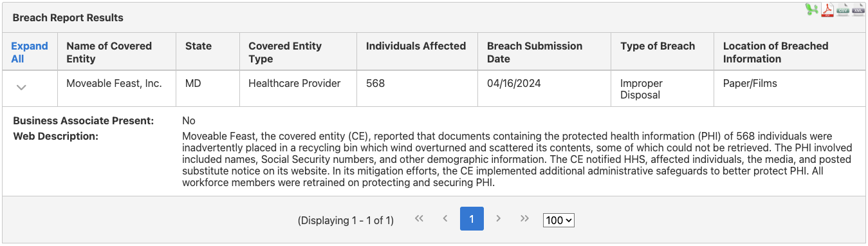Select page 1 button
The width and height of the screenshot is (868, 246).
coord(472,219)
